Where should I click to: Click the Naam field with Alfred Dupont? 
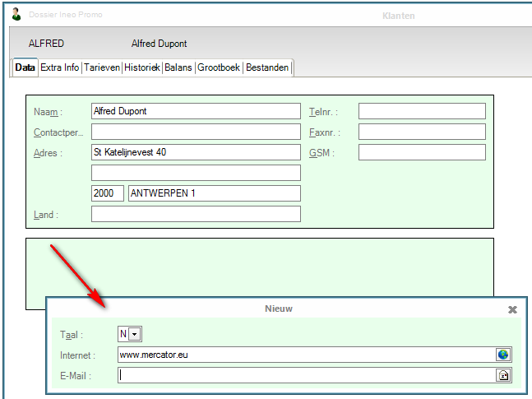[x=196, y=111]
